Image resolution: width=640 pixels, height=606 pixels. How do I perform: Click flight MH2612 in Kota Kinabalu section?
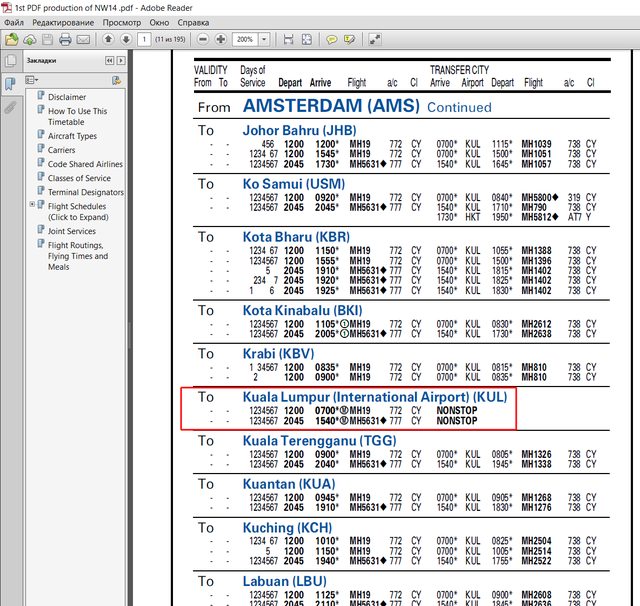click(536, 324)
